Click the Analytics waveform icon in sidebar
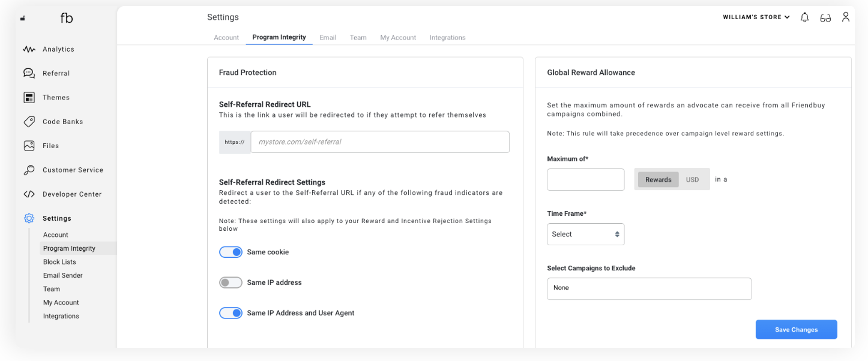Screen dimensions: 868x361 29,49
